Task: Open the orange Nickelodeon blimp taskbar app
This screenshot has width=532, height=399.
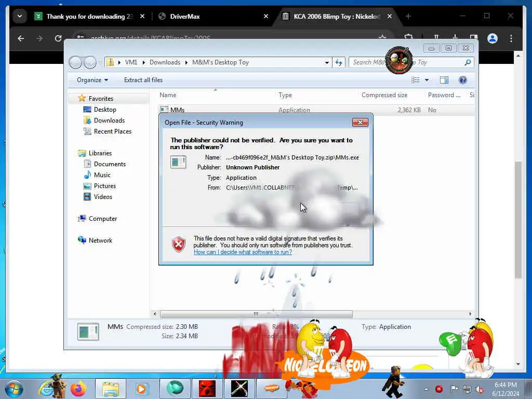Action: point(271,389)
